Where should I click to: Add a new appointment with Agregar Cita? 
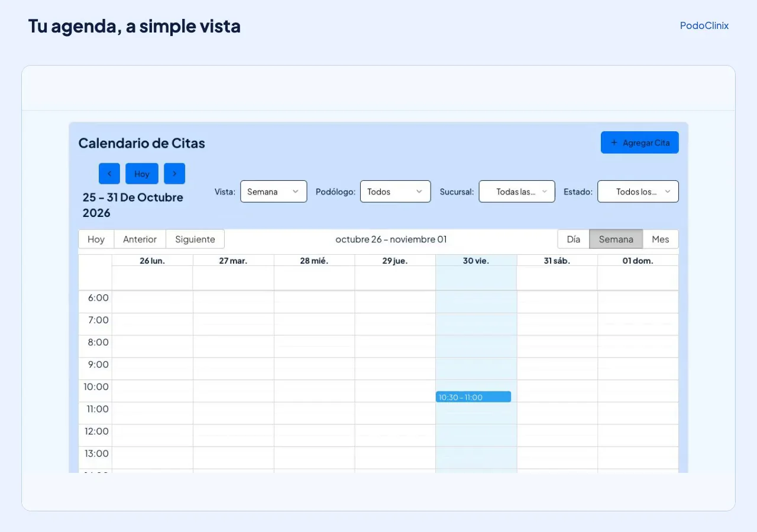[640, 142]
